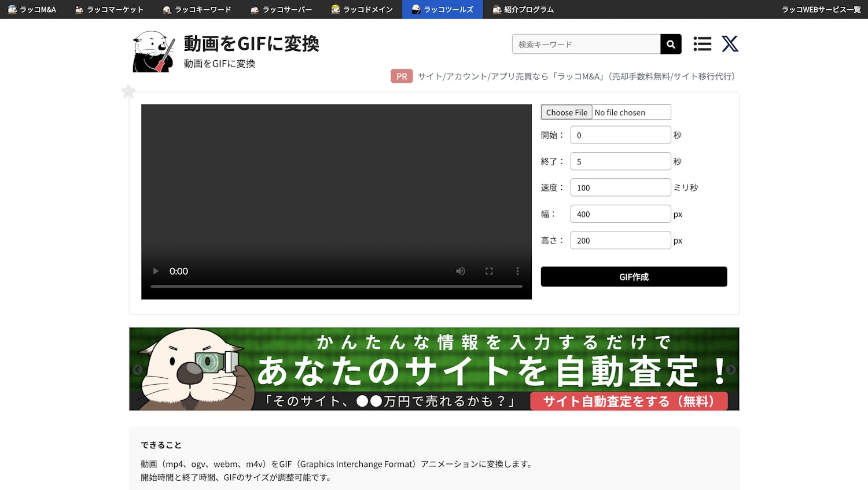Click the otter logo with screwdriver

(153, 51)
